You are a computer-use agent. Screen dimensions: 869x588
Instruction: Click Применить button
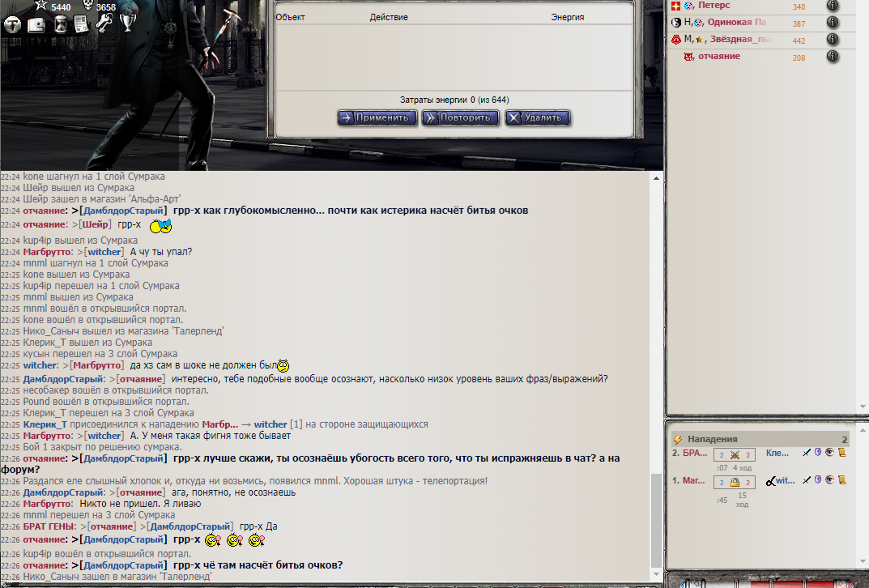(377, 117)
